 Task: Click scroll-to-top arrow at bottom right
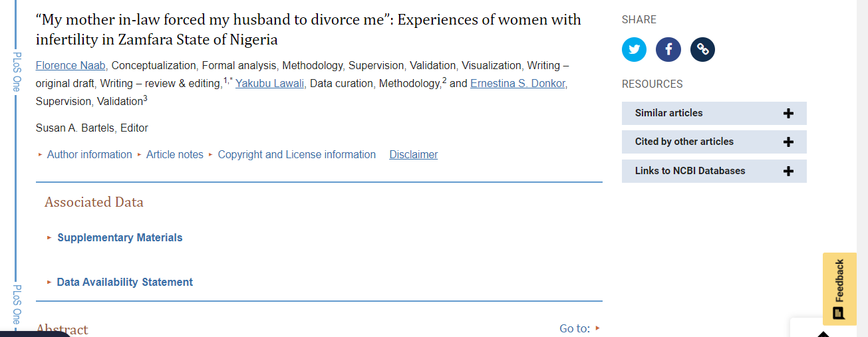coord(823,333)
